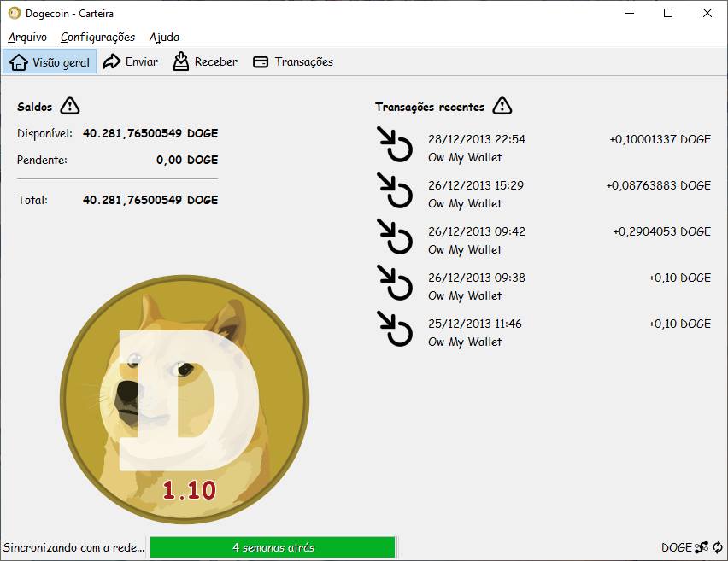Select the +0,08763883 DOGE amount
728x561 pixels.
click(x=658, y=185)
